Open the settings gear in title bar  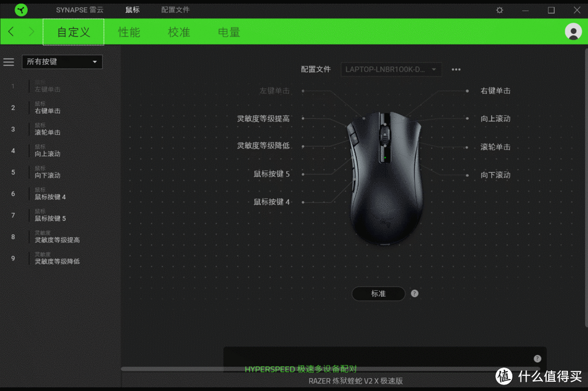click(499, 10)
